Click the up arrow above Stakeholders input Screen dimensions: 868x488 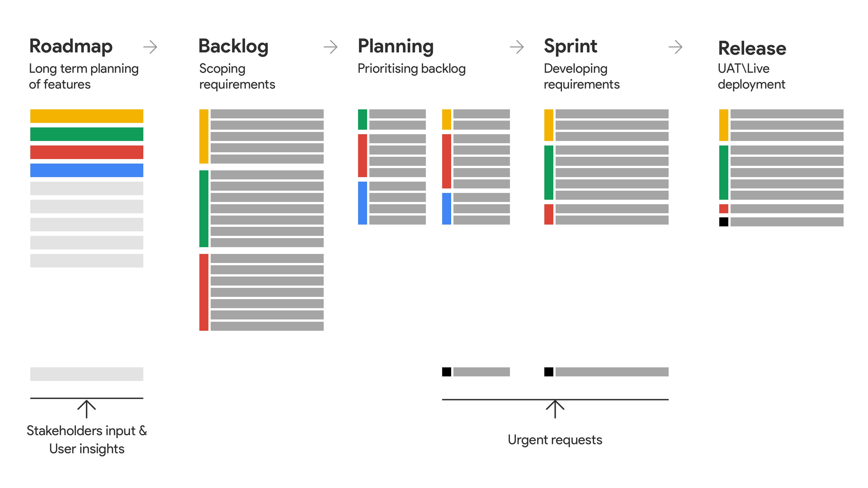[87, 408]
